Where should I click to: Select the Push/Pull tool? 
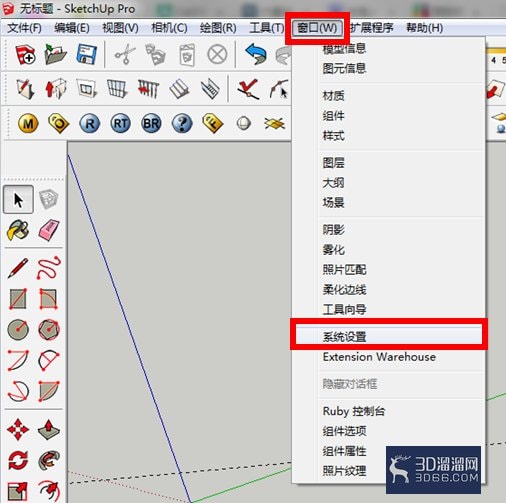point(49,430)
